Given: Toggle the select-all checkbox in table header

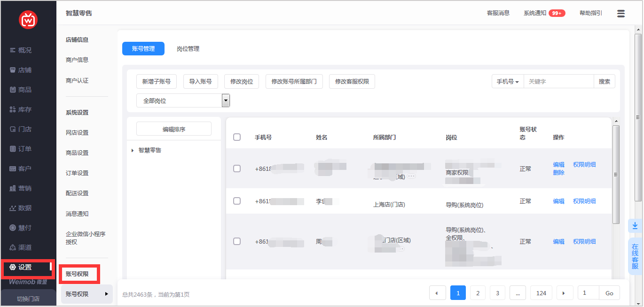Looking at the screenshot, I should click(x=237, y=137).
